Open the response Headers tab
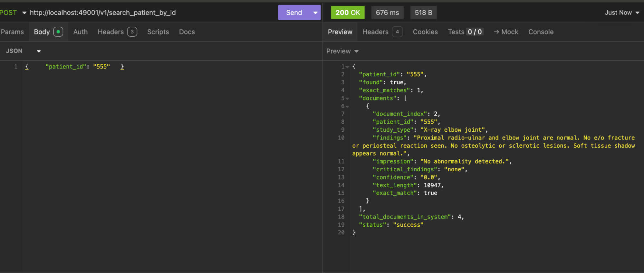The height and width of the screenshot is (273, 644). 375,32
